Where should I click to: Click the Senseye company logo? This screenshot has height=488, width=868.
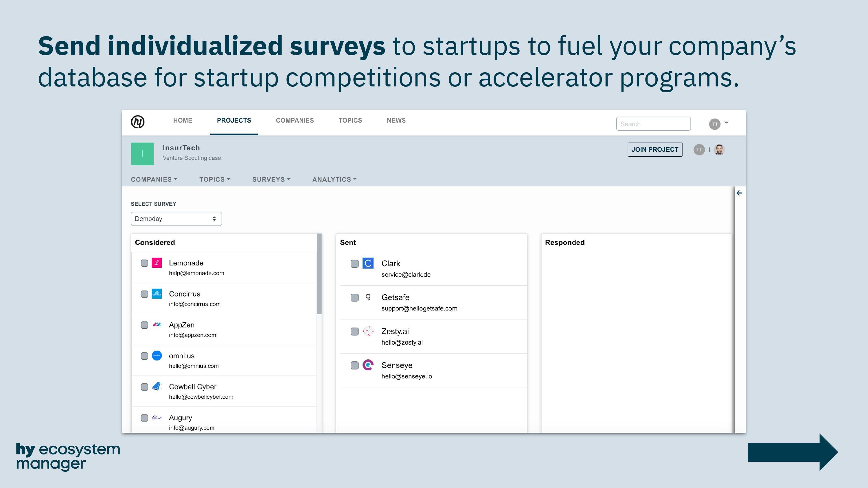point(368,365)
